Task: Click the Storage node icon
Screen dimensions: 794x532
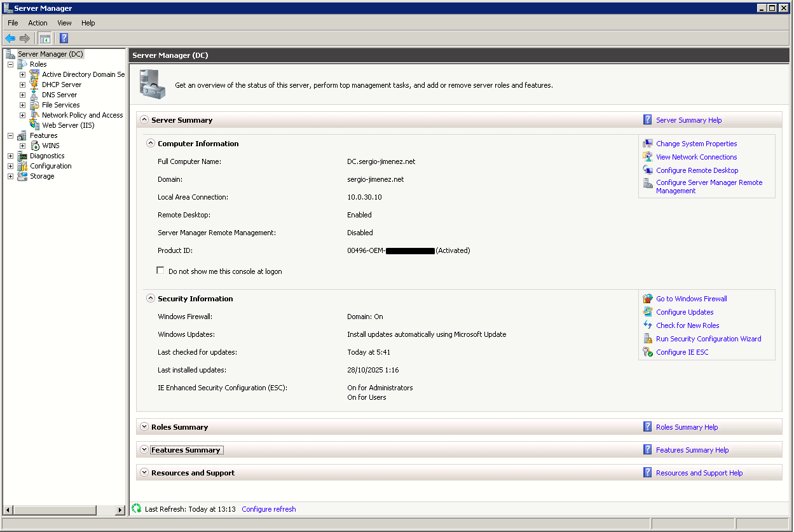Action: (x=22, y=176)
